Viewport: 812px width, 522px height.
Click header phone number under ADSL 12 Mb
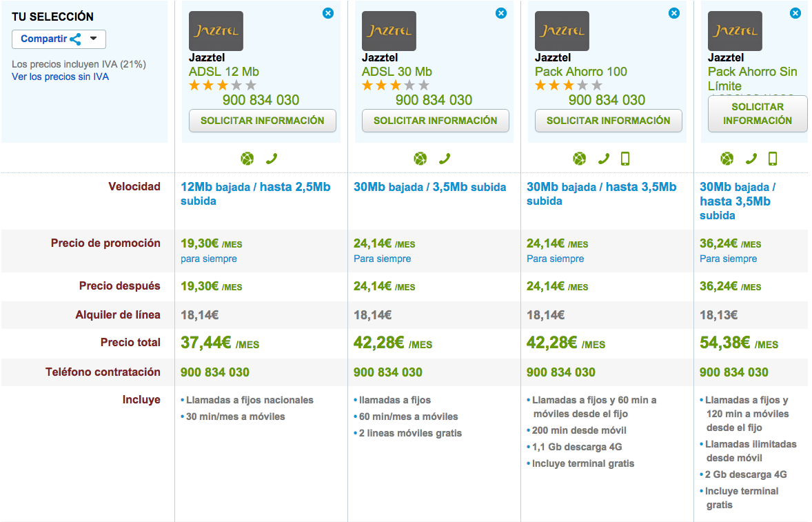point(261,100)
